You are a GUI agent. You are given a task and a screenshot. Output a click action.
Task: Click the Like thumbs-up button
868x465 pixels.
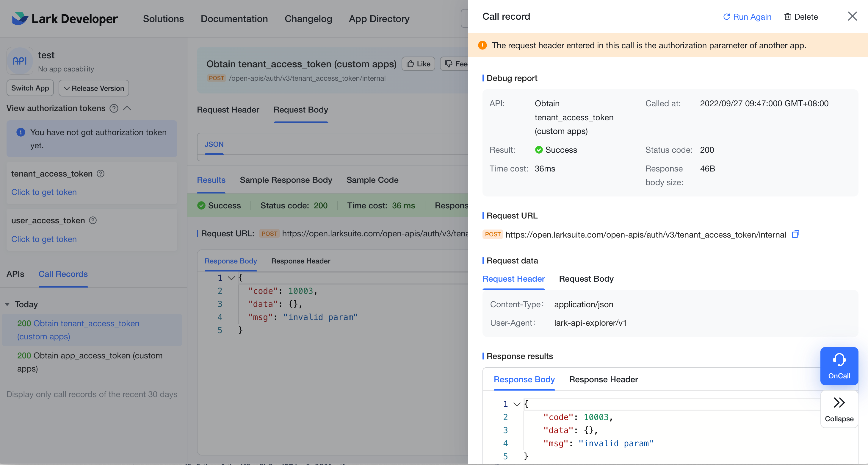(418, 64)
